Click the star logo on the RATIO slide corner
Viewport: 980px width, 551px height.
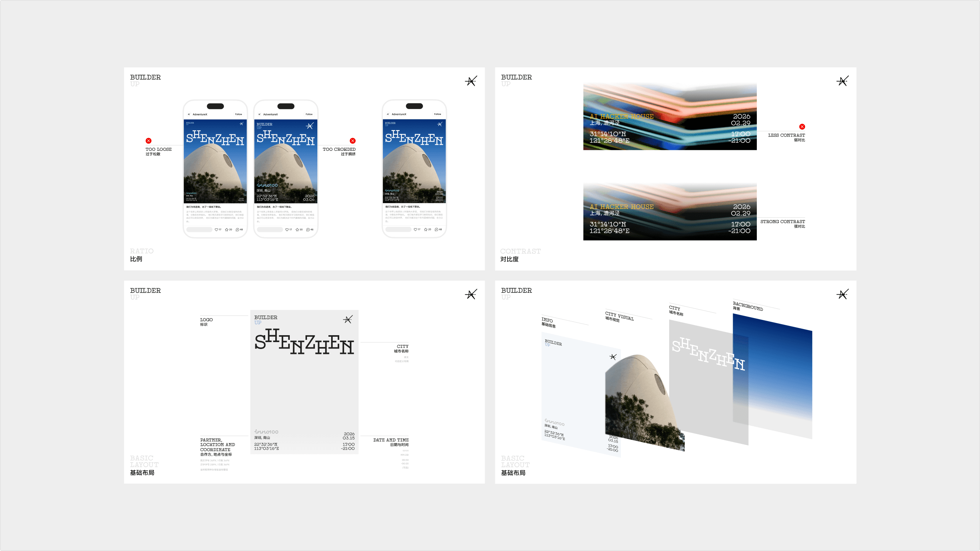471,81
